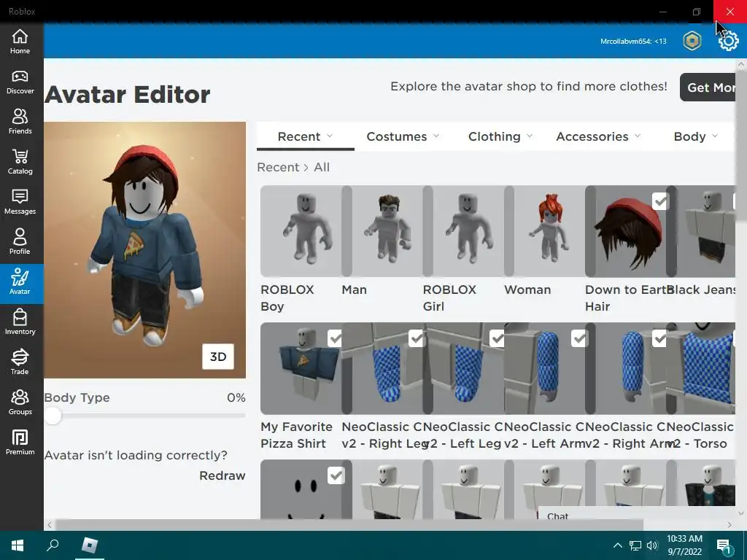This screenshot has width=747, height=560.
Task: Expand the Costumes dropdown arrow
Action: pos(436,136)
